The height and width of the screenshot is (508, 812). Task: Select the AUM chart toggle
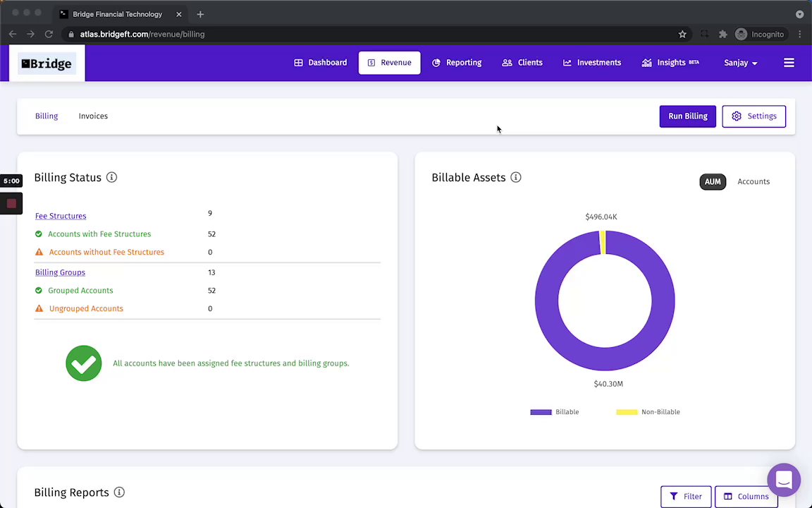(713, 181)
